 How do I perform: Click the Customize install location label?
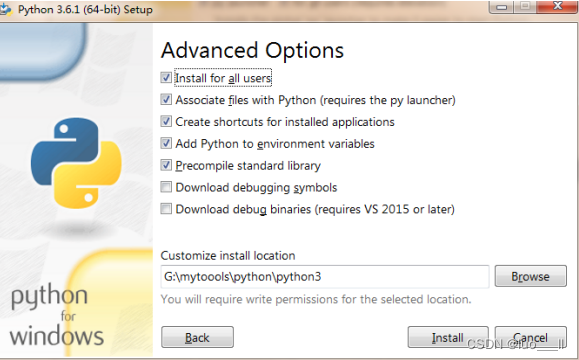tap(228, 256)
